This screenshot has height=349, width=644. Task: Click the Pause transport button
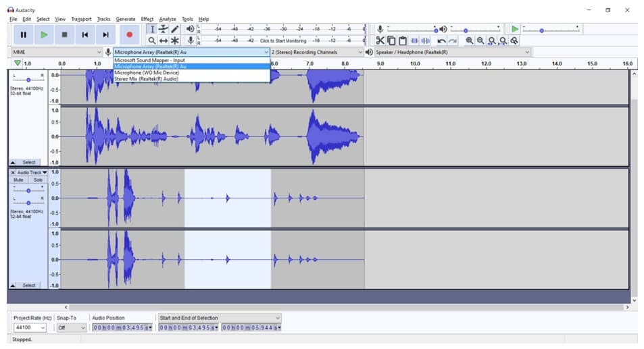24,35
